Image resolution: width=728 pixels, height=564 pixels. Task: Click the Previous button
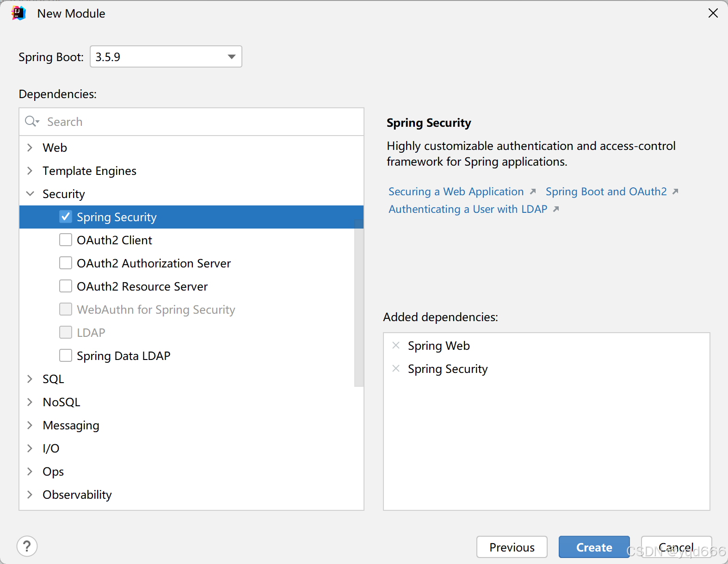512,547
